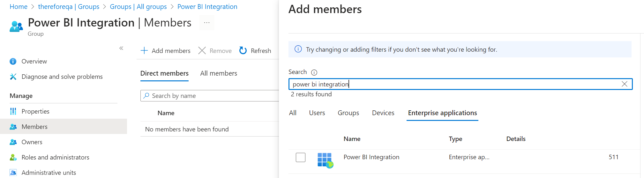Click the Refresh button label
The image size is (644, 178).
261,51
